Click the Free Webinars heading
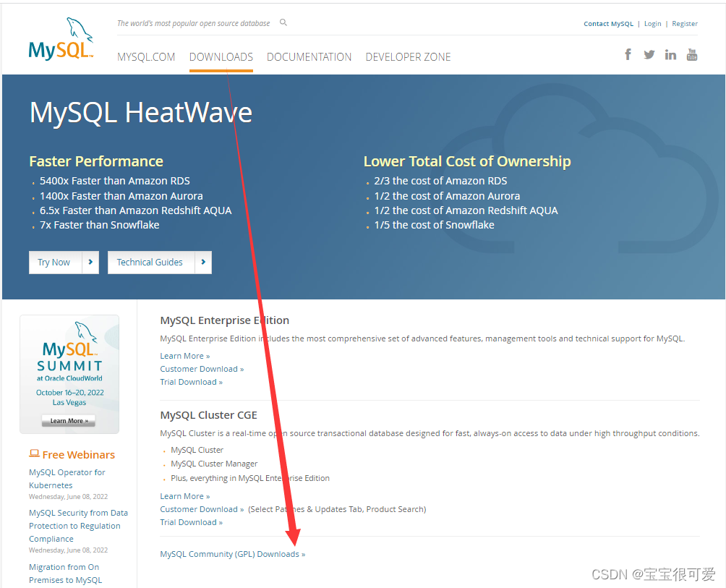726x588 pixels. [78, 455]
